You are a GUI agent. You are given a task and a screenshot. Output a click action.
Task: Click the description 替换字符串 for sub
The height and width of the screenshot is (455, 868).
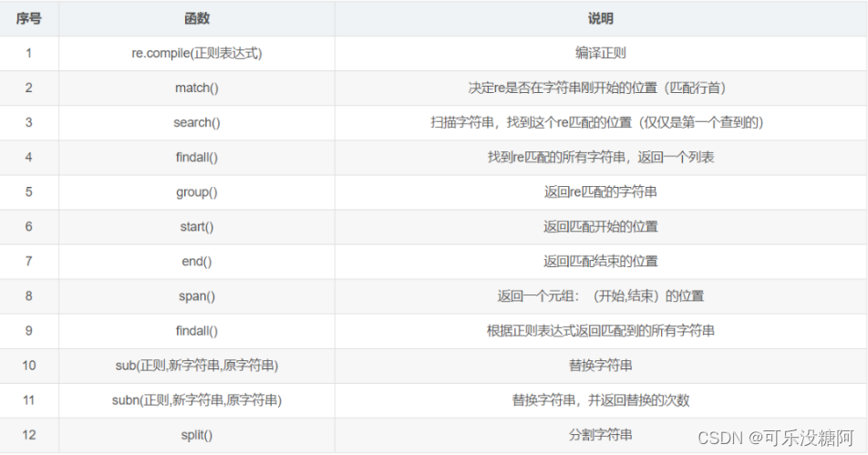point(600,366)
